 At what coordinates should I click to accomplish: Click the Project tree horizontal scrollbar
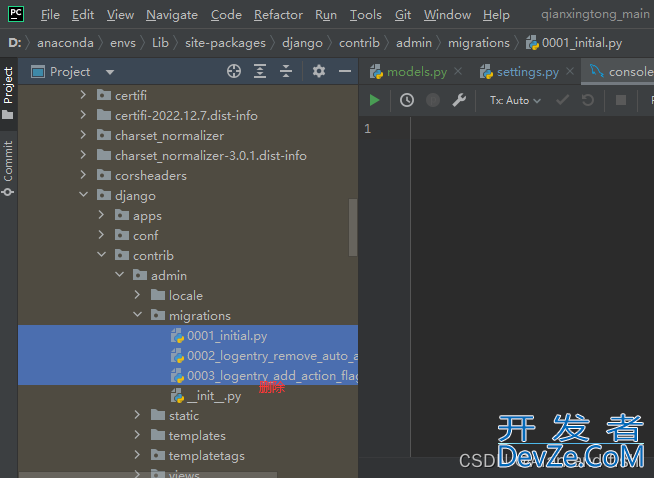click(148, 475)
